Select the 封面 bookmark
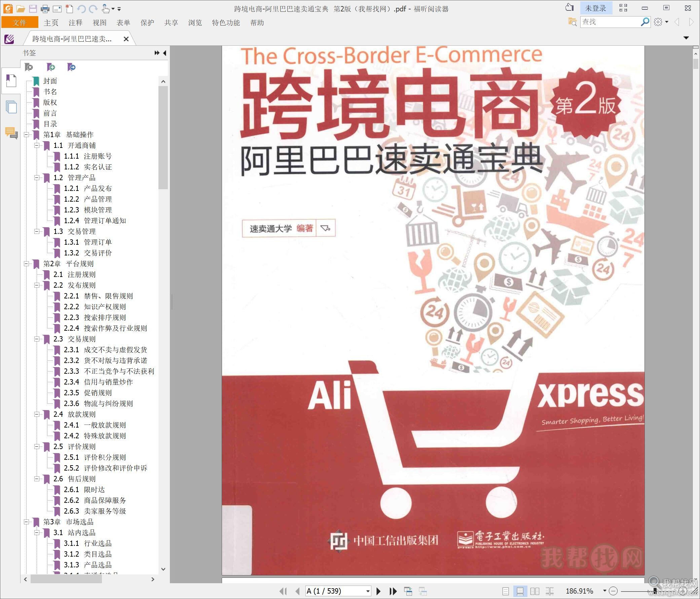Viewport: 700px width, 599px height. pyautogui.click(x=50, y=81)
